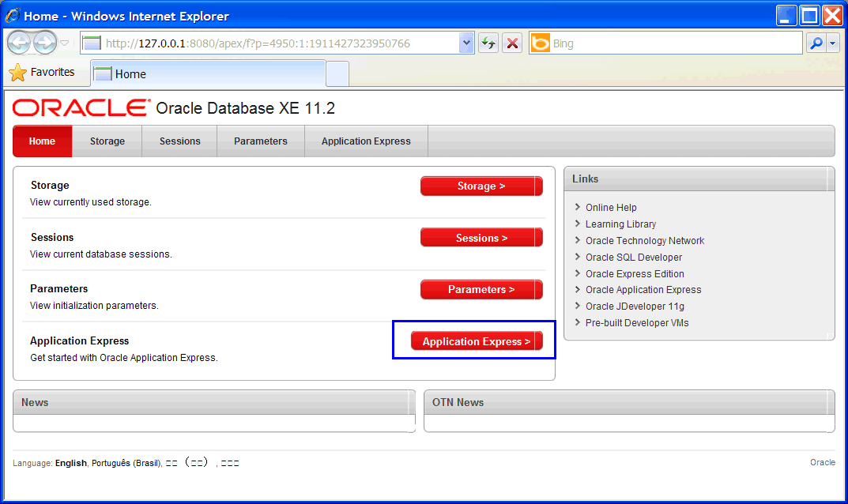The image size is (848, 504).
Task: Open the Oracle JDeveloper 11g link
Action: [x=635, y=306]
